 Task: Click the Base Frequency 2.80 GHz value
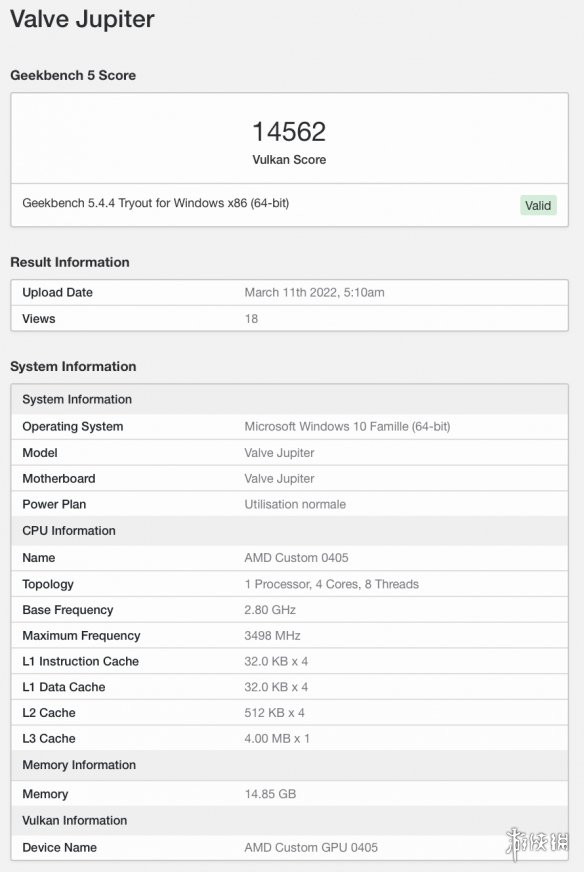pos(270,610)
